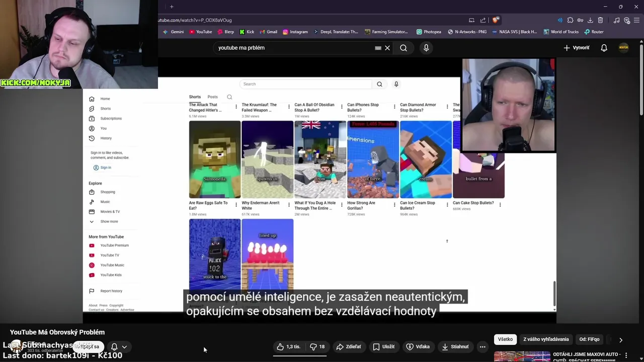Viewport: 644px width, 362px height.
Task: Select the Z vášho vyhľadávania chip
Action: (x=546, y=339)
